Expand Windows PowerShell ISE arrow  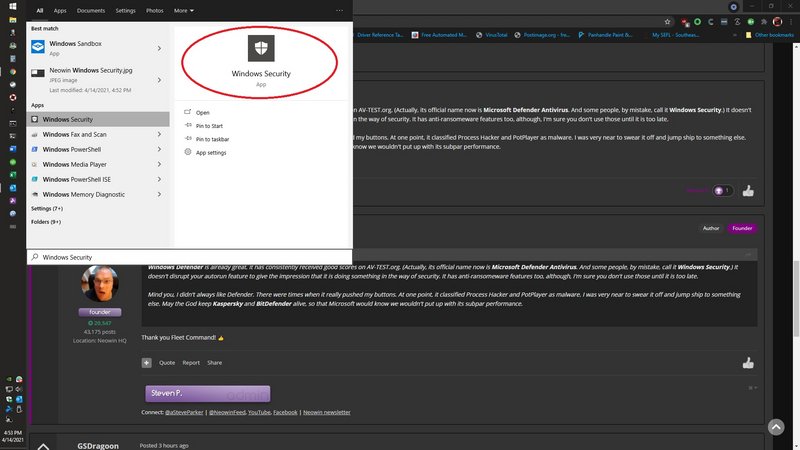[159, 179]
